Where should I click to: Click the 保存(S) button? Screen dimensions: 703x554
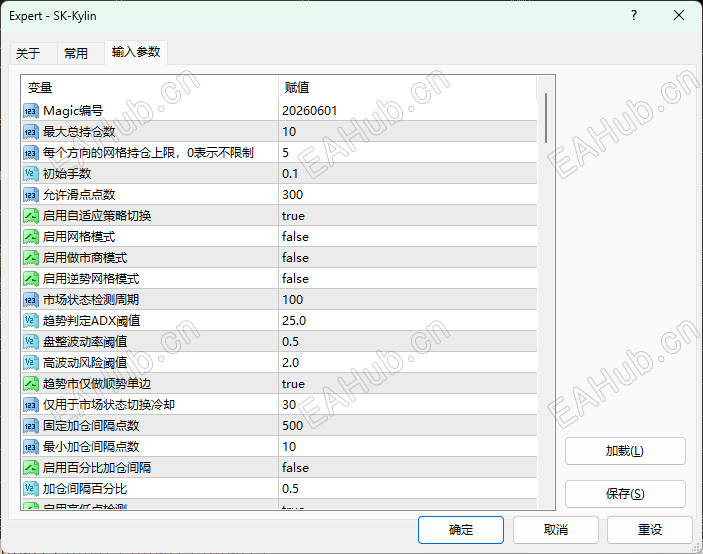(x=625, y=494)
